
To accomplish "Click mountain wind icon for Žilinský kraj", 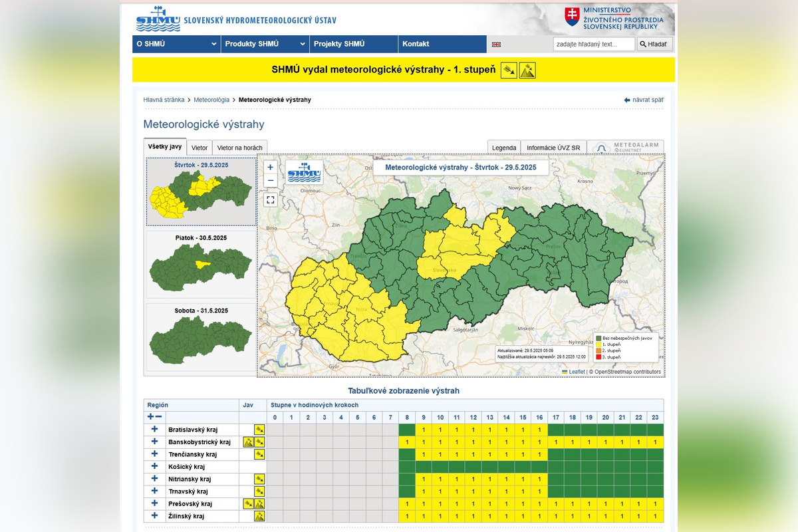I will pyautogui.click(x=259, y=516).
